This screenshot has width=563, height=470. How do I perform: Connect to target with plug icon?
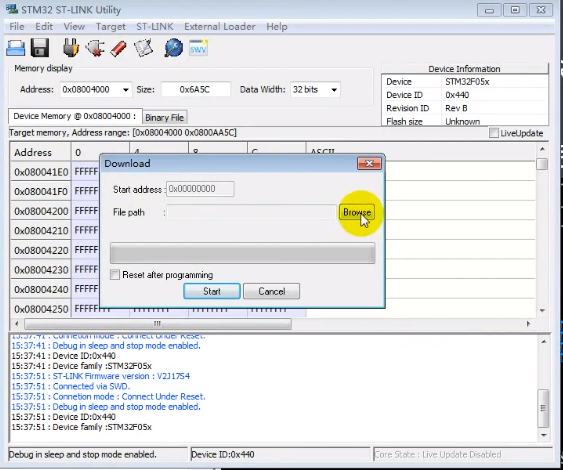[x=71, y=48]
